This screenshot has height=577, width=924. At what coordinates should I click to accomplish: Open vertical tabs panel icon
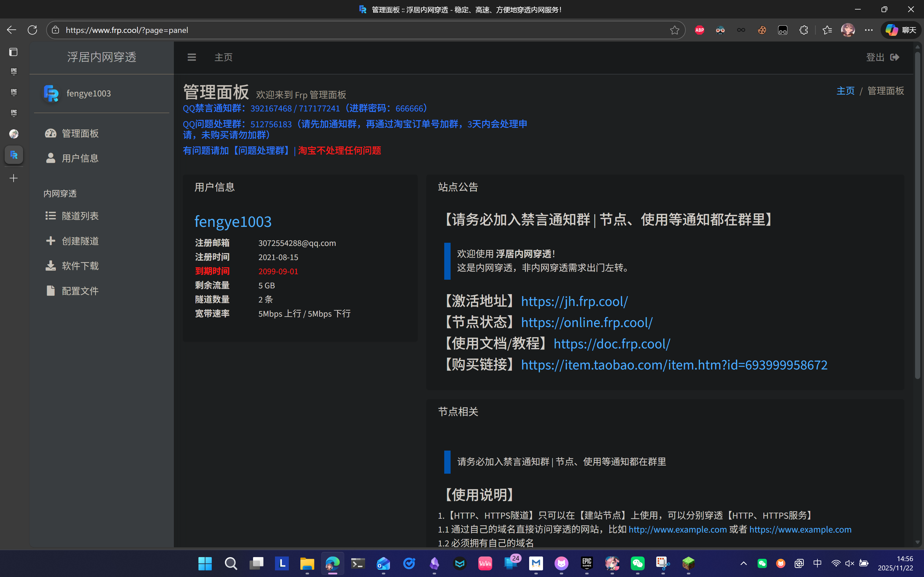point(13,52)
